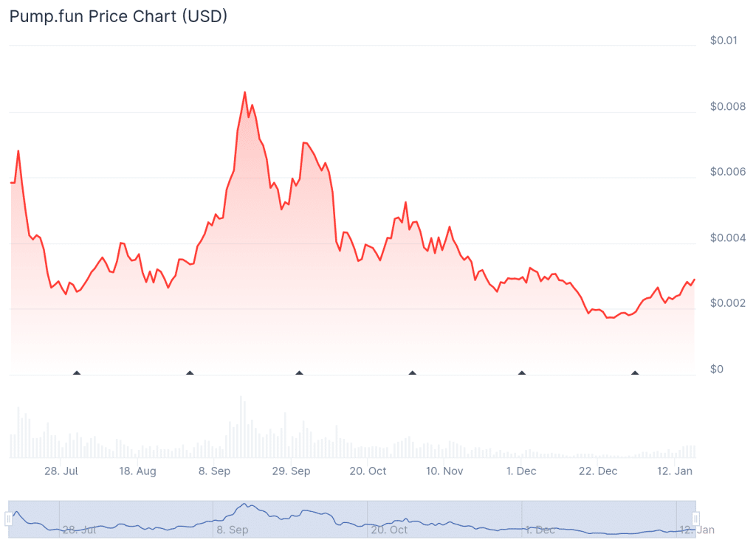
Task: Click the tallest volume bar in mid-September
Action: 241,428
